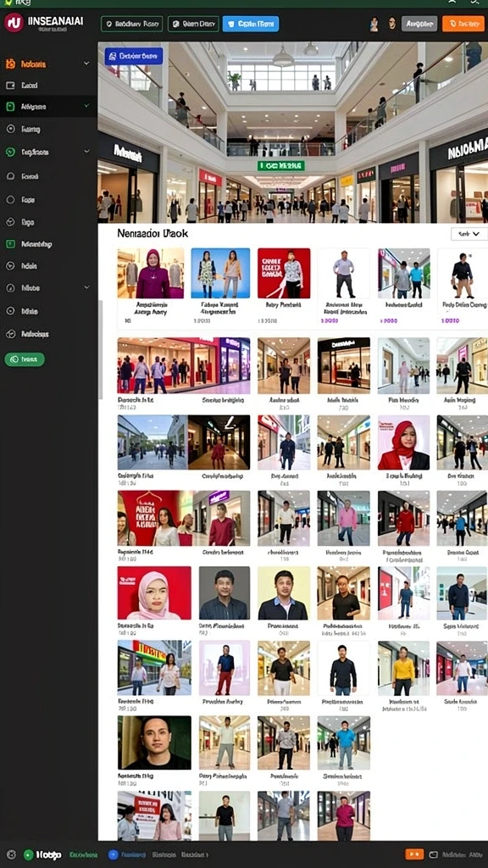Image resolution: width=488 pixels, height=868 pixels.
Task: Open the second user avatar next to the gray button
Action: tap(391, 23)
